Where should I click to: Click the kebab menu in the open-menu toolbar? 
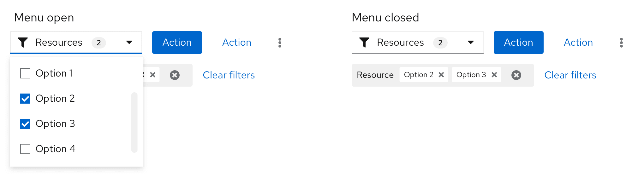[280, 43]
